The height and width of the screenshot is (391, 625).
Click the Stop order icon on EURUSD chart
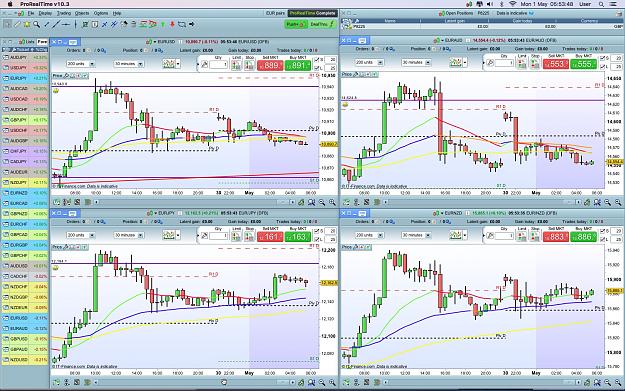point(249,65)
